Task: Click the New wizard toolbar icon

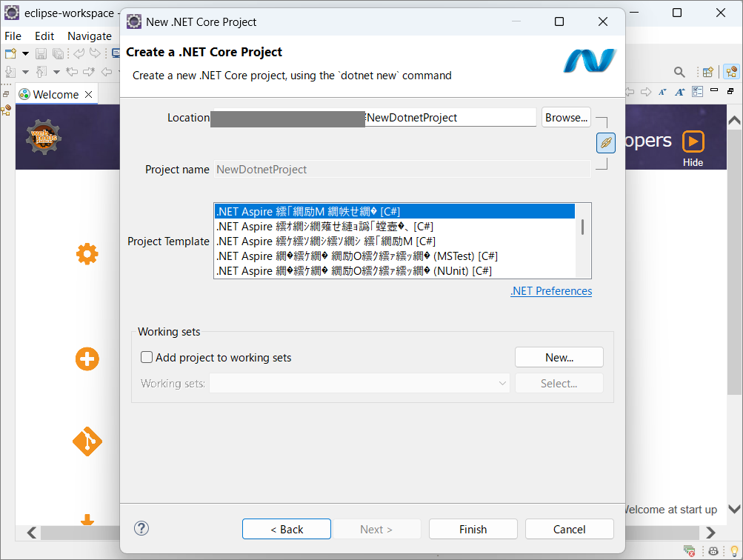Action: [x=10, y=53]
